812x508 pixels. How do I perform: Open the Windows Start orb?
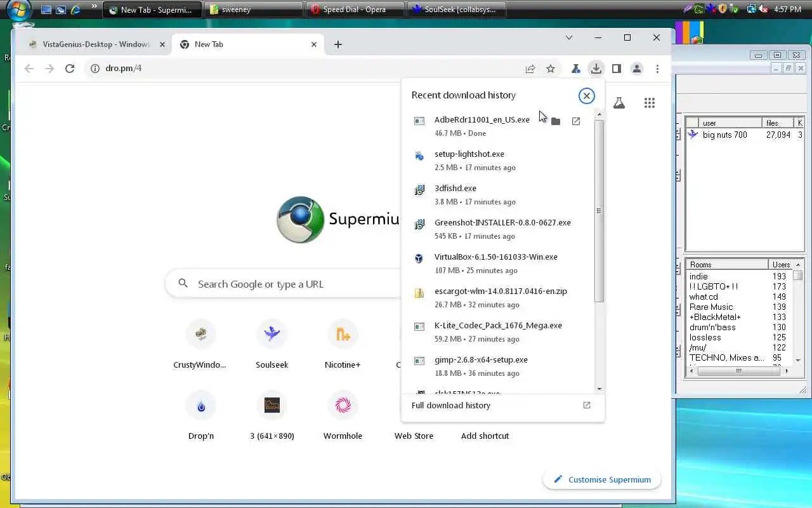coord(19,11)
